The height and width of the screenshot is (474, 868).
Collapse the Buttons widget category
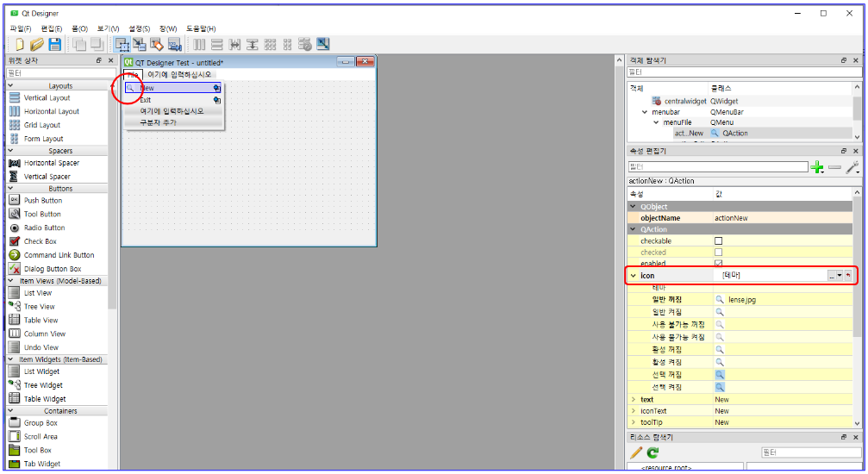tap(10, 188)
